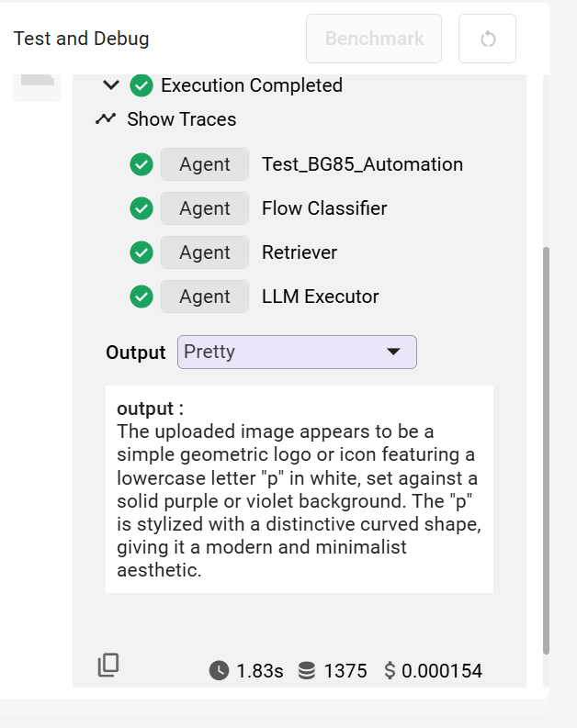This screenshot has width=577, height=728.
Task: Open the Flow Classifier agent trace
Action: click(323, 208)
